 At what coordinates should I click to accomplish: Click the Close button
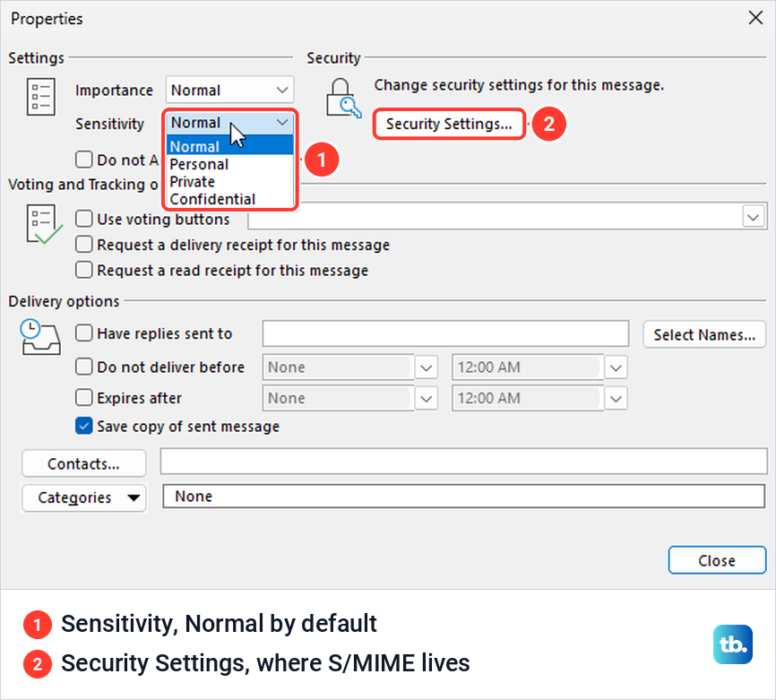pyautogui.click(x=717, y=560)
